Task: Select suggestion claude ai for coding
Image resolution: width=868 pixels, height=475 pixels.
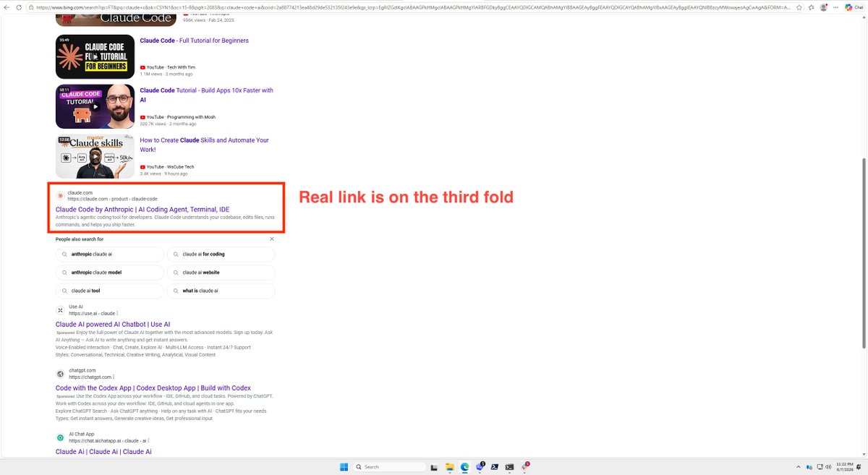Action: click(221, 254)
